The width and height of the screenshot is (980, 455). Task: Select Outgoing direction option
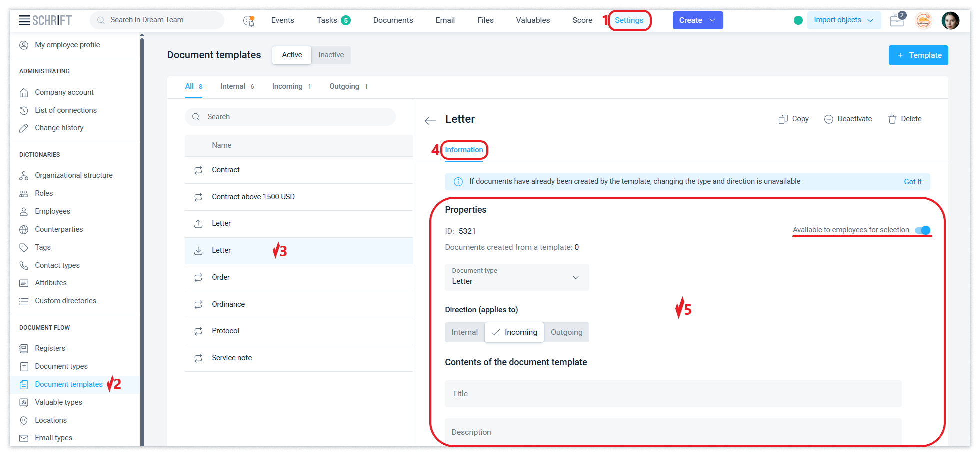click(566, 332)
